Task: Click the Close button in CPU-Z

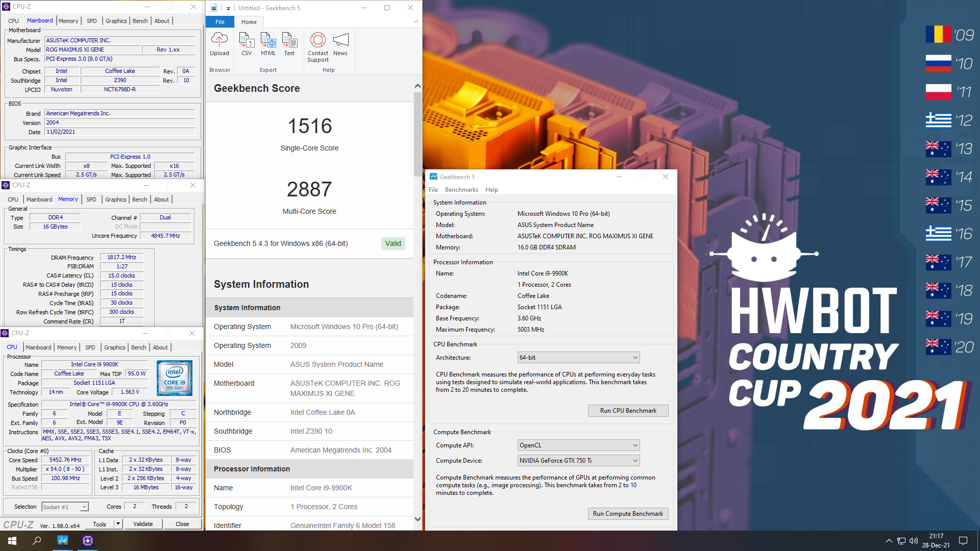Action: pos(182,524)
